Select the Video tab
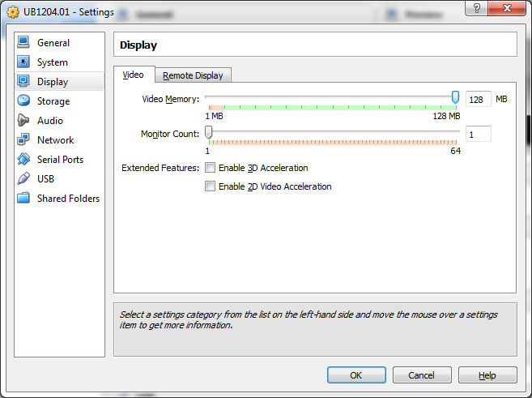This screenshot has height=398, width=532. coord(133,75)
